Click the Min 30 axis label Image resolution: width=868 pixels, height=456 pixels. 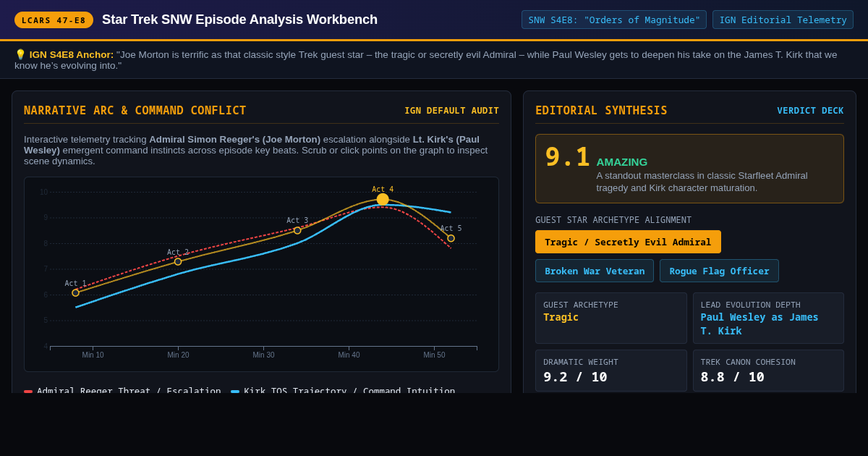tap(263, 355)
